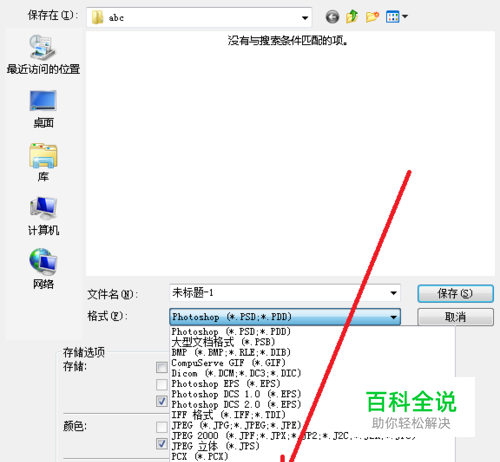500x462 pixels.
Task: Choose JPEG 立体 (*.JPS) format
Action: [312, 446]
